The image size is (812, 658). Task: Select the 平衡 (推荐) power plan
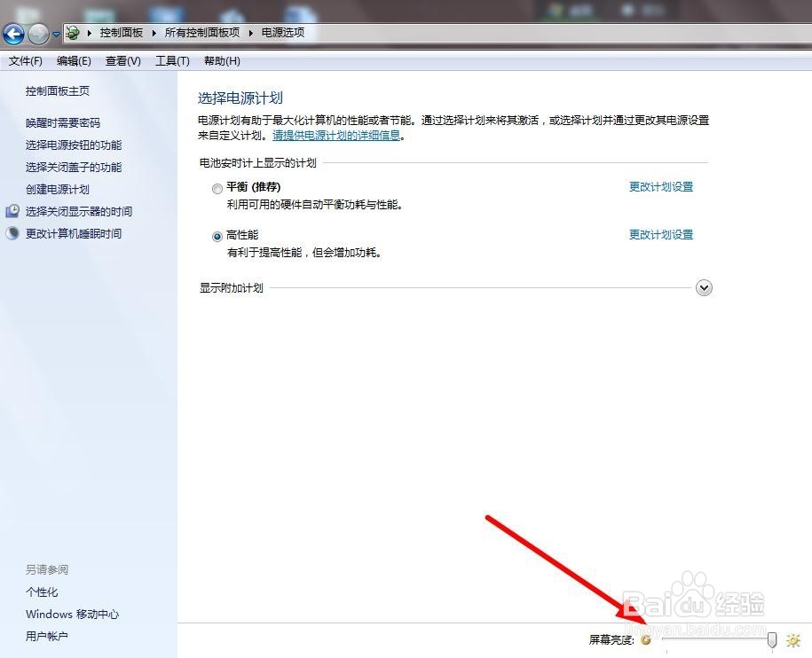[x=217, y=188]
